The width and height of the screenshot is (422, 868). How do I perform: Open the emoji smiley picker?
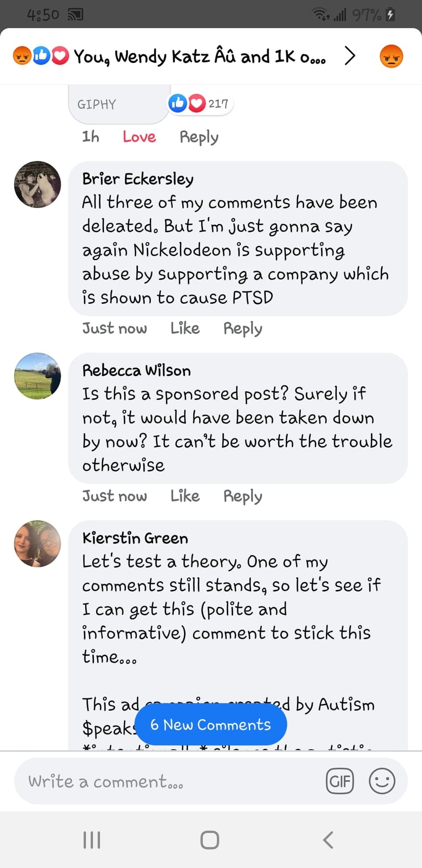coord(382,781)
